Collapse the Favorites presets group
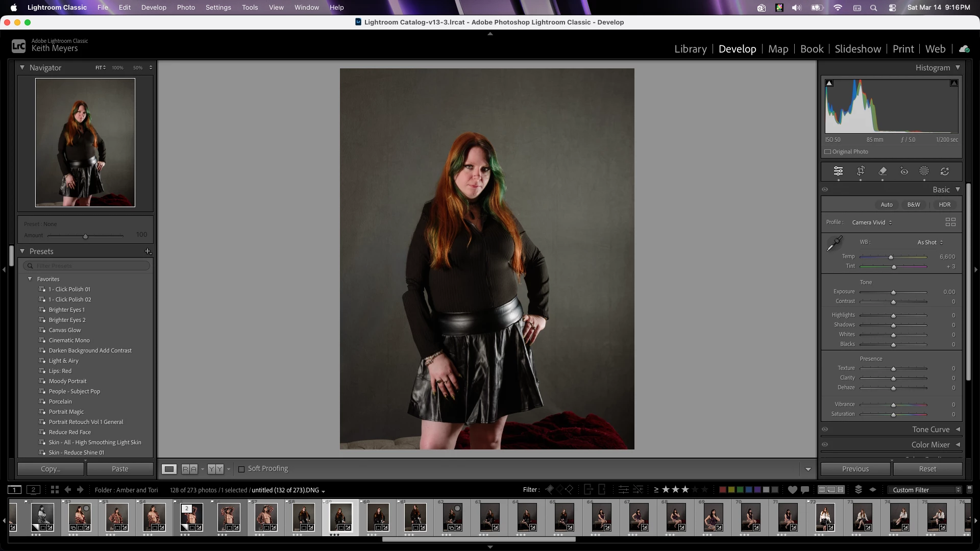The width and height of the screenshot is (980, 551). click(30, 279)
